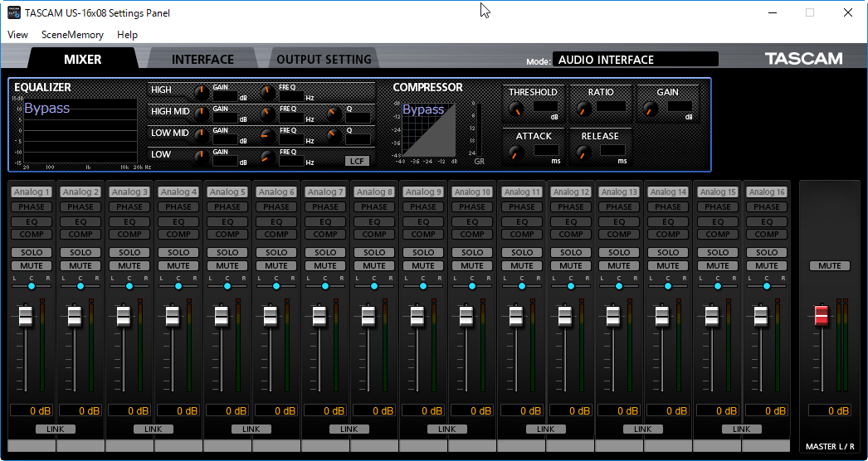
Task: Click the LOW MID frequency knob
Action: pyautogui.click(x=268, y=136)
